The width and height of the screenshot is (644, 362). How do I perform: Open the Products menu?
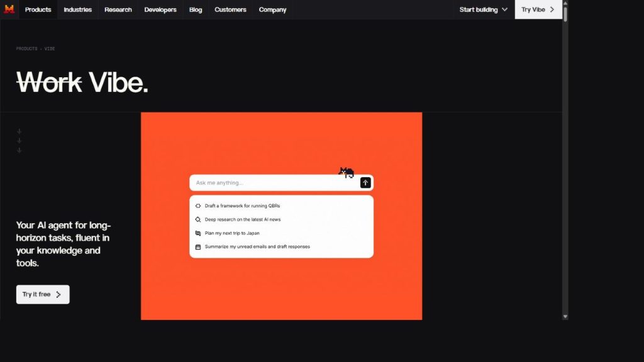pos(38,9)
